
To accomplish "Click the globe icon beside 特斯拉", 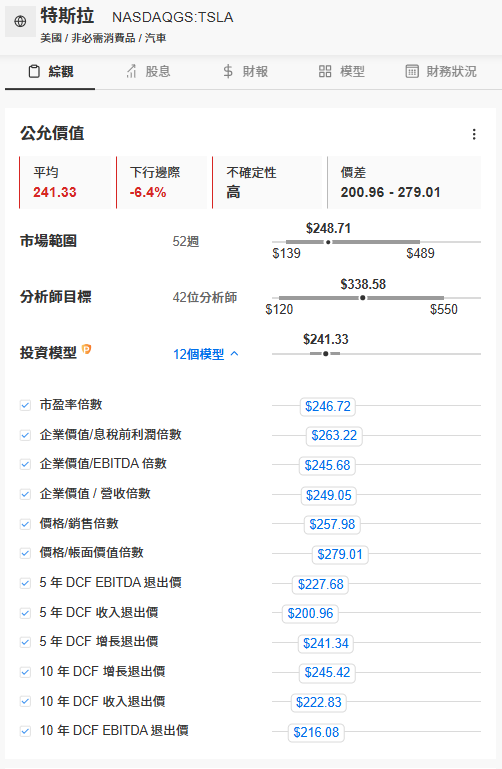I will coord(20,21).
